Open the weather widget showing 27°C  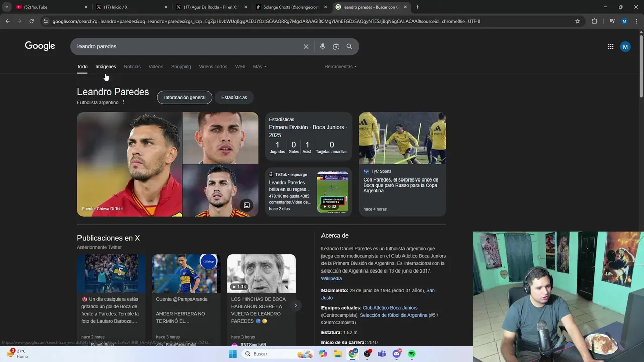[17, 354]
